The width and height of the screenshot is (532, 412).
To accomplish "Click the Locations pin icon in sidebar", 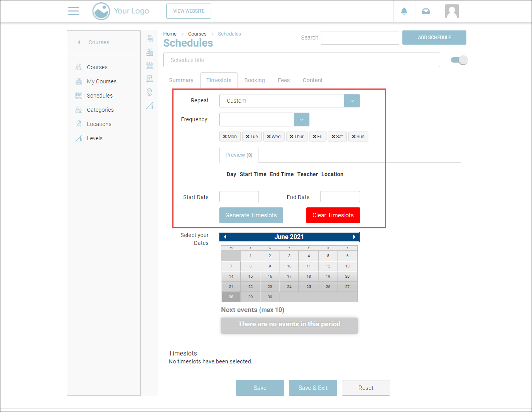I will pyautogui.click(x=79, y=124).
